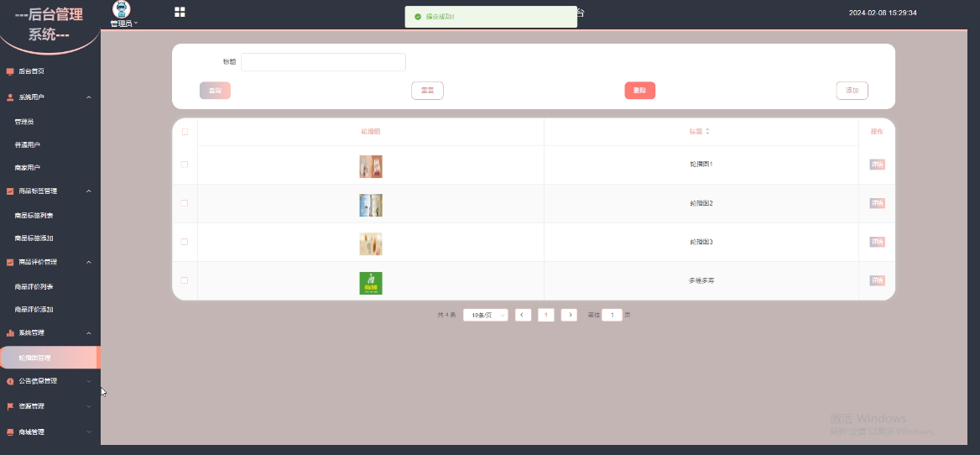This screenshot has height=455, width=980.
Task: Click the 后台首页 monitor icon
Action: click(x=10, y=71)
